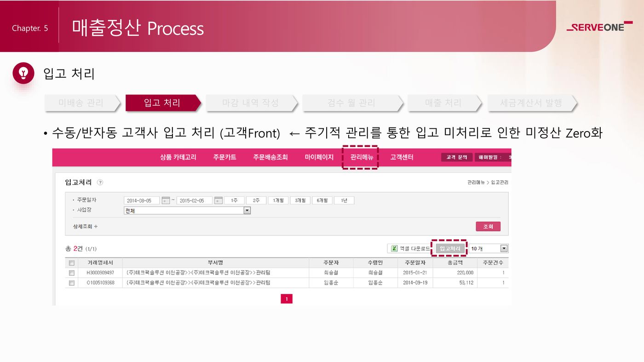Check the row for statement H3000909497
This screenshot has height=362, width=644.
pos(71,273)
